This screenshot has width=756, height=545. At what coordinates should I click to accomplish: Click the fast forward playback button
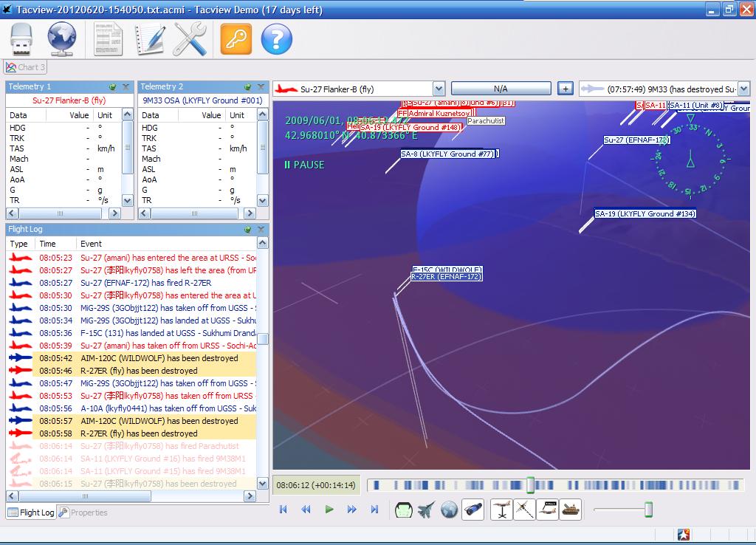(352, 510)
